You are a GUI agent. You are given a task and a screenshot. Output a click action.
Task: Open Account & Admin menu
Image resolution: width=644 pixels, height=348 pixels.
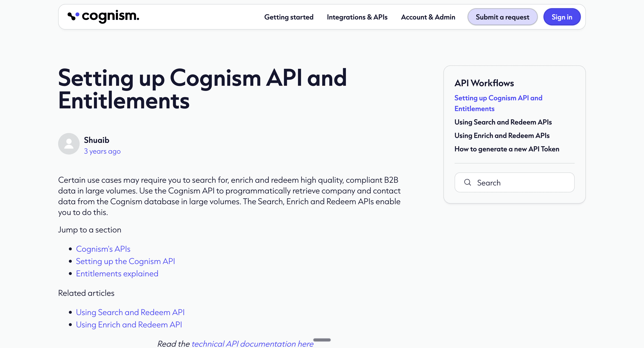428,17
